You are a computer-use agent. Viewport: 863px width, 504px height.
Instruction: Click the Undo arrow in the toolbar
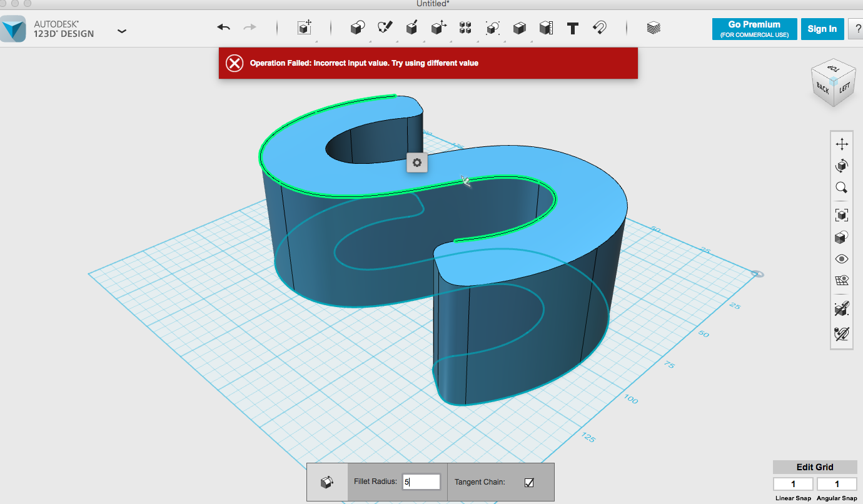224,28
